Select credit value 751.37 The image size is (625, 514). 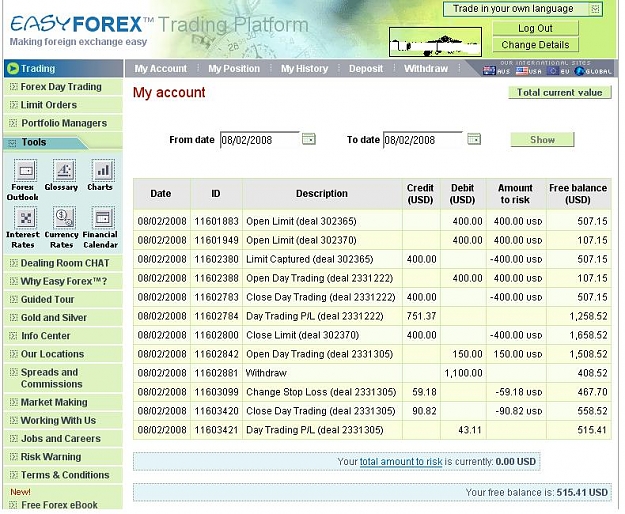tap(421, 316)
